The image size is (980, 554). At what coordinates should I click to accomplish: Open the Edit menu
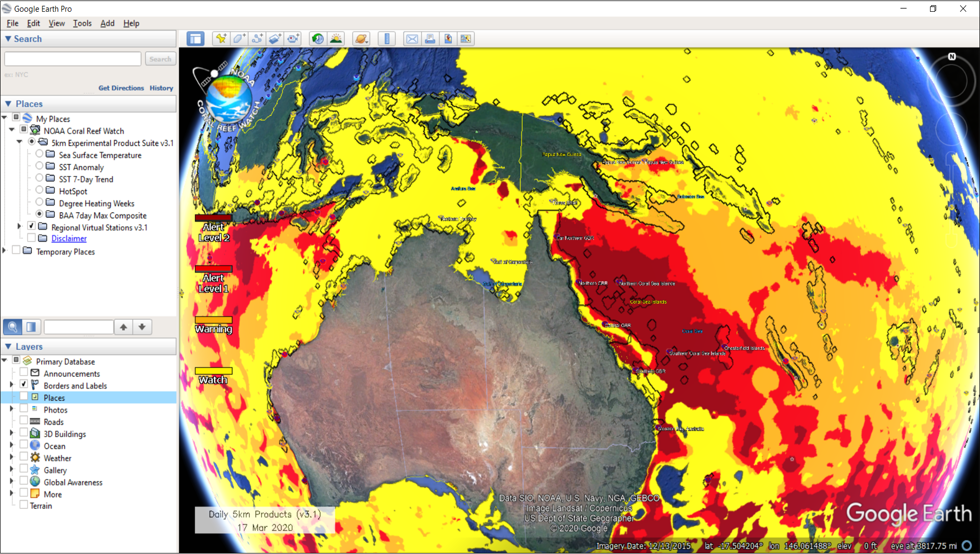tap(33, 23)
